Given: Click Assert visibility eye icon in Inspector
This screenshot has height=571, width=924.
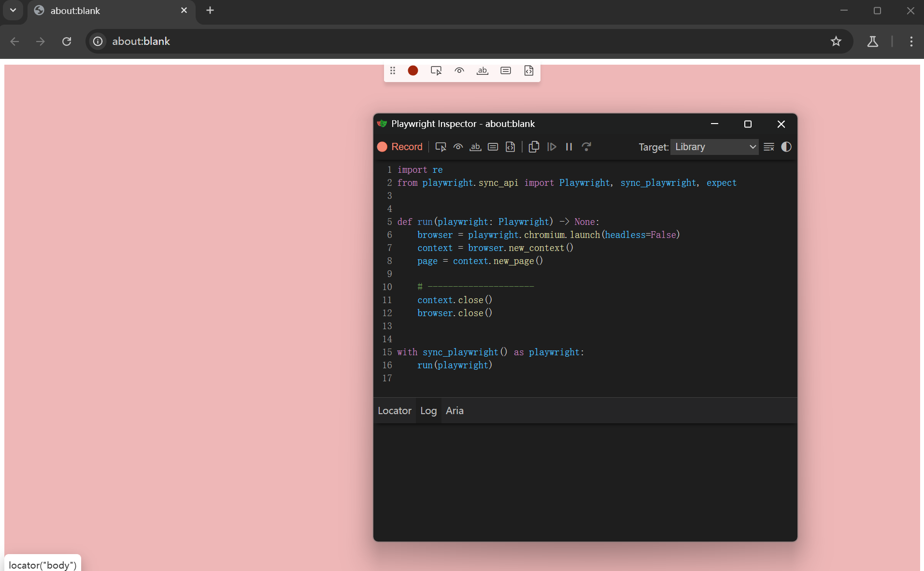Looking at the screenshot, I should [x=458, y=147].
